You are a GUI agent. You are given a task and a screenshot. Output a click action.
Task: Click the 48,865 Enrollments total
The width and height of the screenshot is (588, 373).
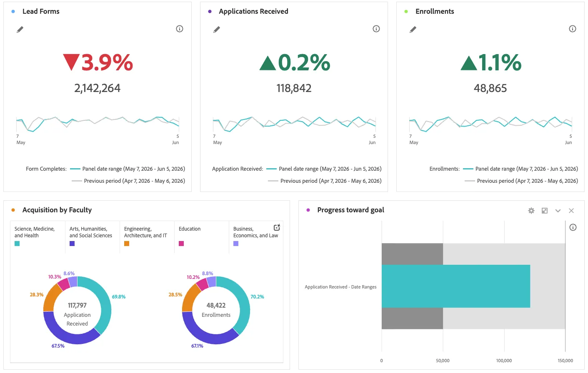click(490, 88)
